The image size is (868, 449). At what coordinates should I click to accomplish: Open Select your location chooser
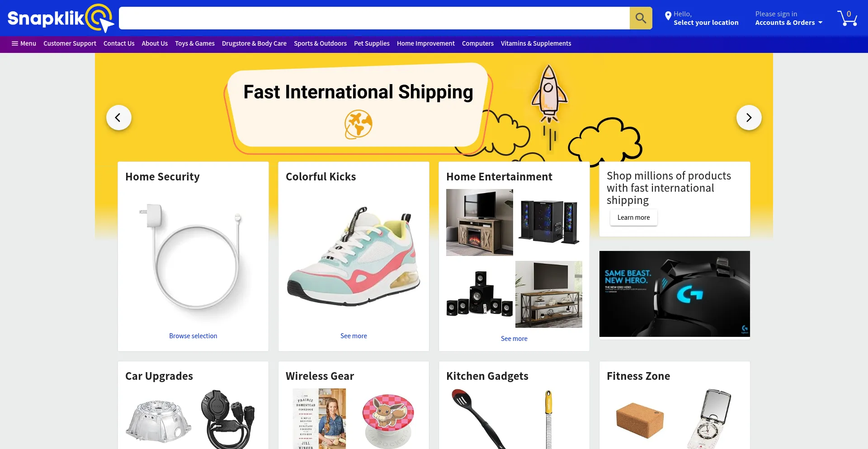coord(706,23)
